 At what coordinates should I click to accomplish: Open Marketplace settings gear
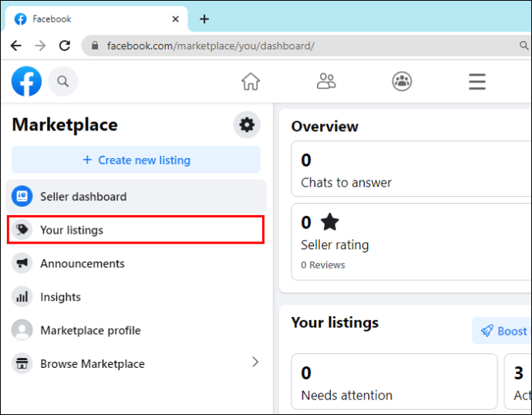point(247,124)
